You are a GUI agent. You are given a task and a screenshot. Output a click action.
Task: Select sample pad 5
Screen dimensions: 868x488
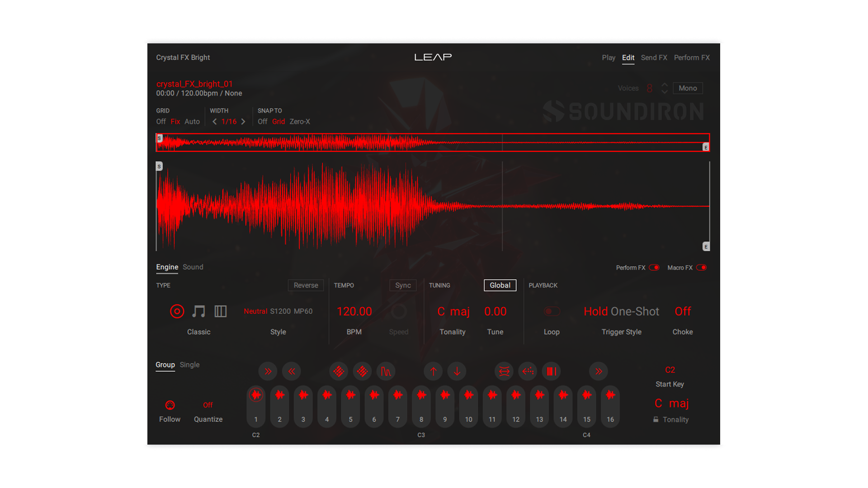pyautogui.click(x=350, y=407)
